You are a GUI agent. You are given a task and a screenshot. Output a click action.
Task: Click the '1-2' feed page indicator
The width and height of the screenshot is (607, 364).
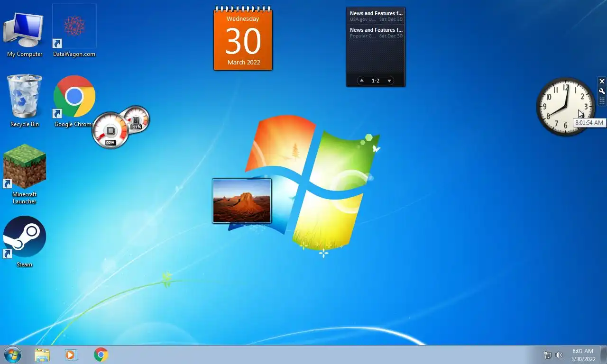376,81
